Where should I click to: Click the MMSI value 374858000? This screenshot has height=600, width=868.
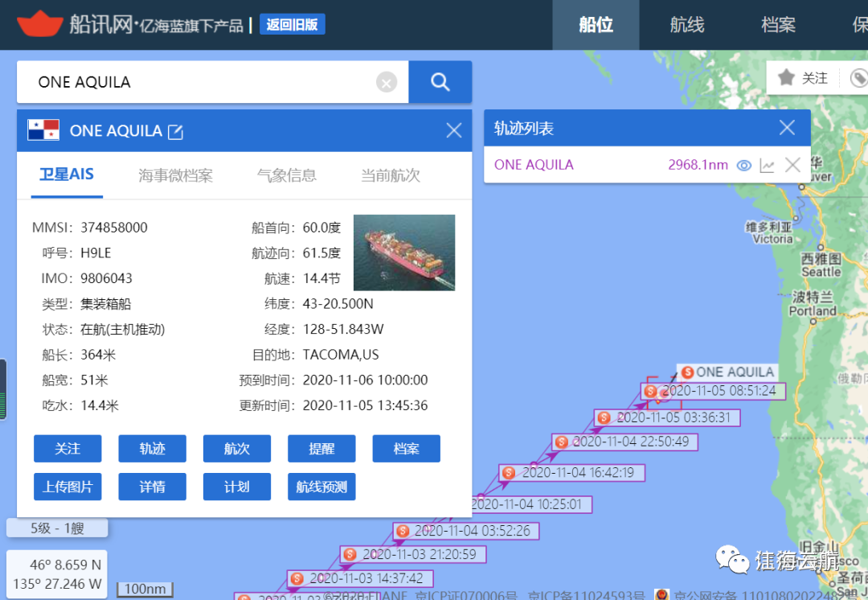click(114, 227)
